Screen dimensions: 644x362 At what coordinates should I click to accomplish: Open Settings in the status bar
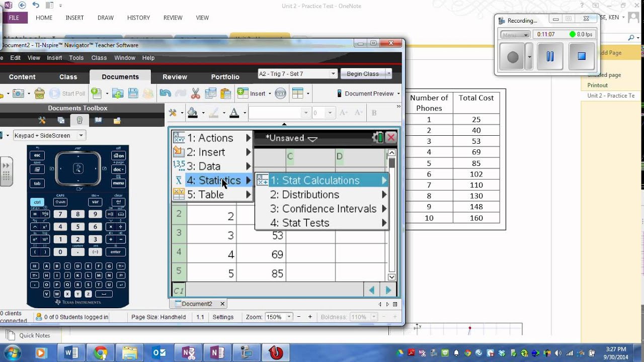click(x=223, y=317)
